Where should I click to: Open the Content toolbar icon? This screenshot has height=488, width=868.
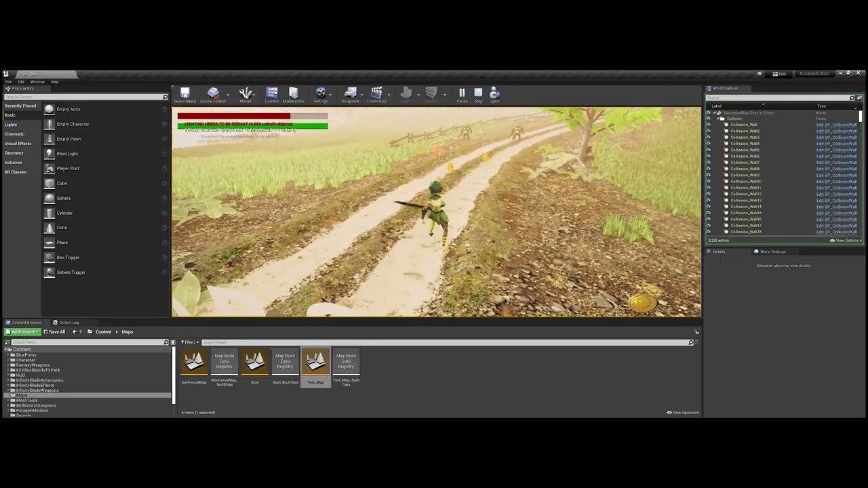pyautogui.click(x=272, y=95)
